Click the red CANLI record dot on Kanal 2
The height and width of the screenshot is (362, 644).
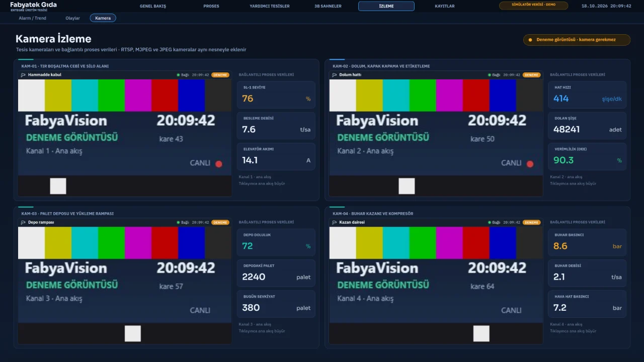(530, 163)
